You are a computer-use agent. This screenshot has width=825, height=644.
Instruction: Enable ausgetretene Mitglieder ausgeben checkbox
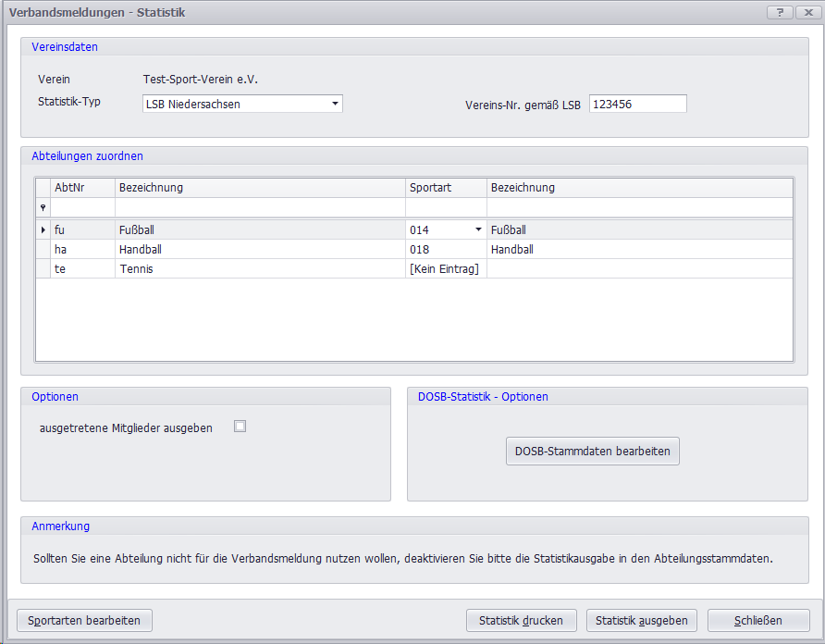pos(240,427)
